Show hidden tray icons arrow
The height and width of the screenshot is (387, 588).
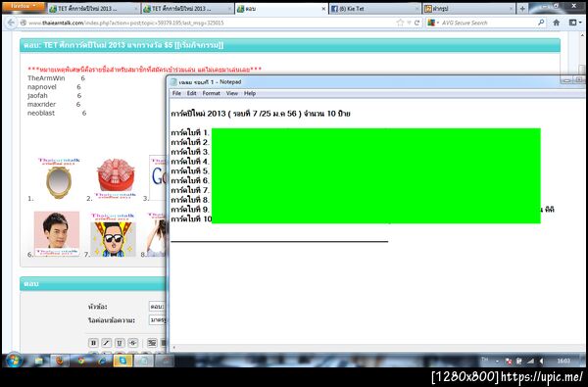coord(497,362)
